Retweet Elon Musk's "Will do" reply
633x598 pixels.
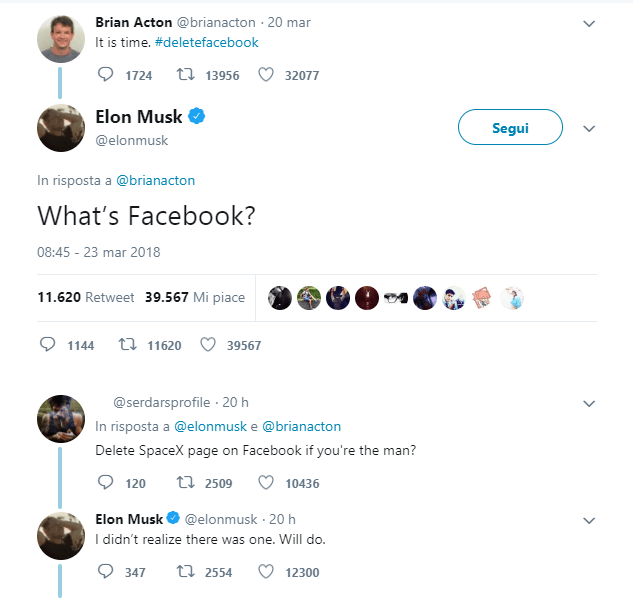tap(184, 572)
